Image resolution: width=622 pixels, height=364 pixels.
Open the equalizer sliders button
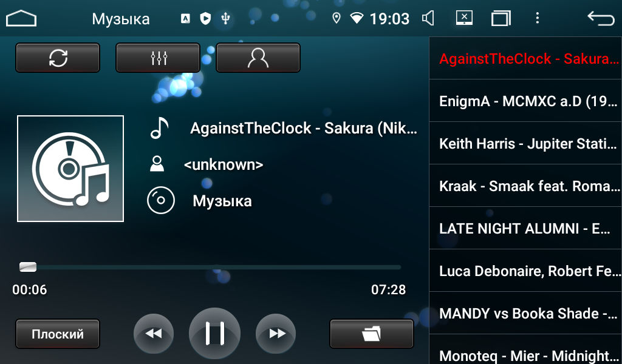158,58
